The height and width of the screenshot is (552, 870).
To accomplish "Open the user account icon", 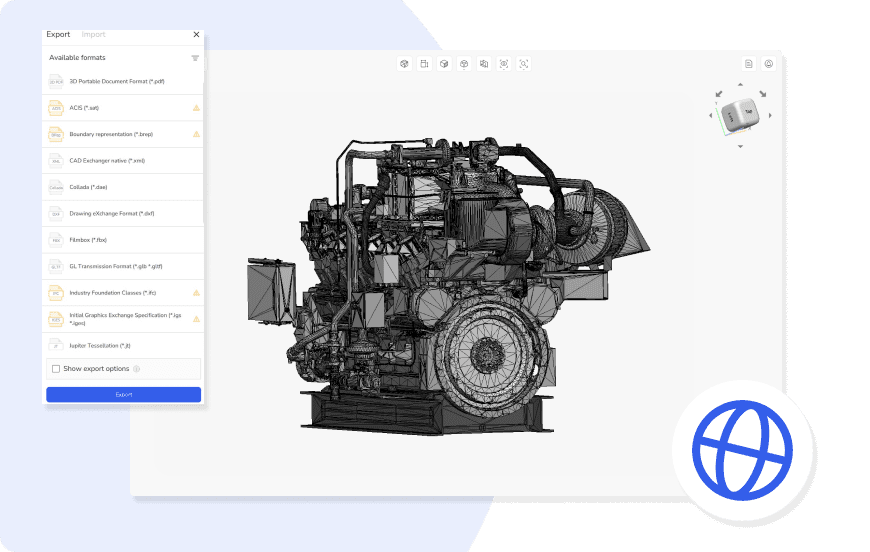I will click(x=768, y=64).
